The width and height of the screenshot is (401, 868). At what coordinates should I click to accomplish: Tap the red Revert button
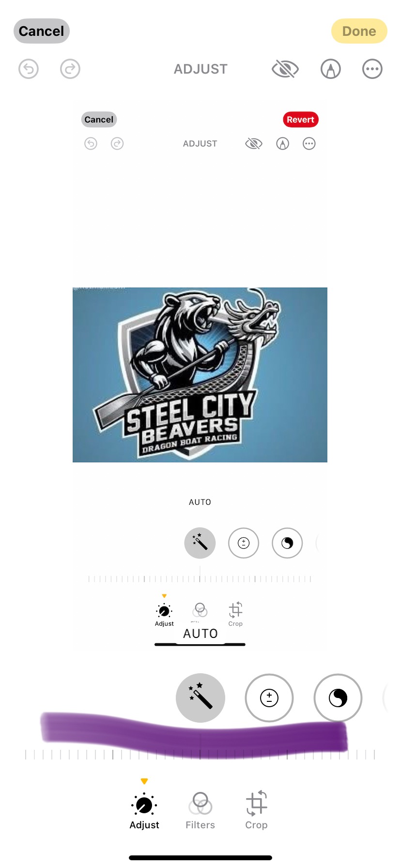(x=301, y=120)
